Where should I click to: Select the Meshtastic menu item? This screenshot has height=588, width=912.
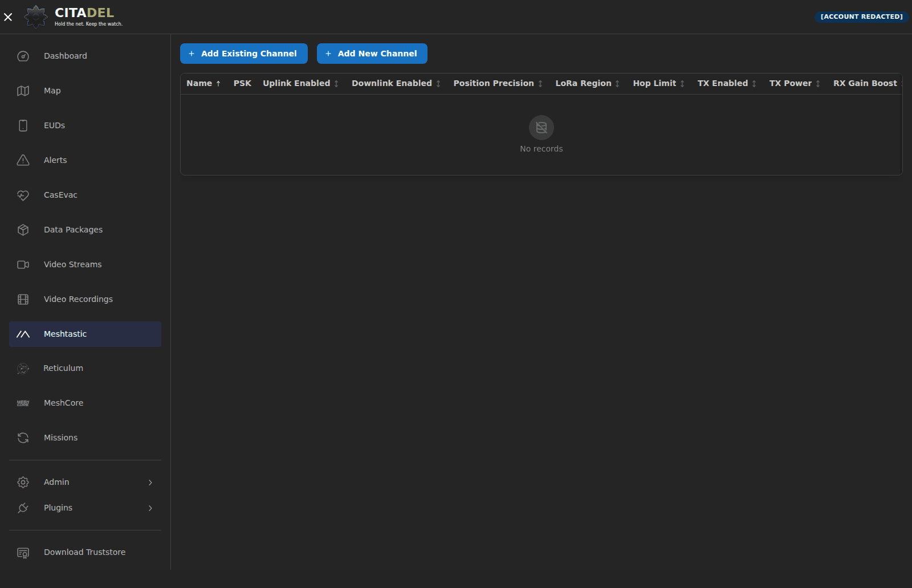(85, 334)
